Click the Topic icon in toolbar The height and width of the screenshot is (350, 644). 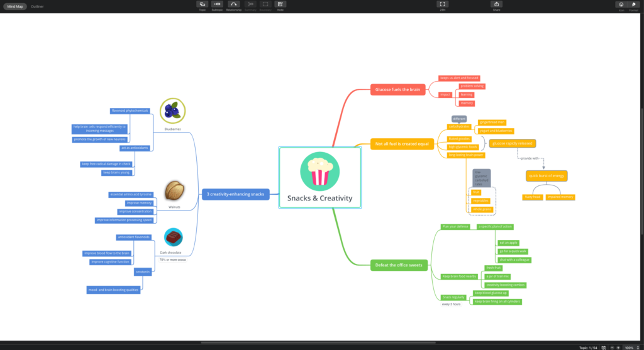point(202,4)
